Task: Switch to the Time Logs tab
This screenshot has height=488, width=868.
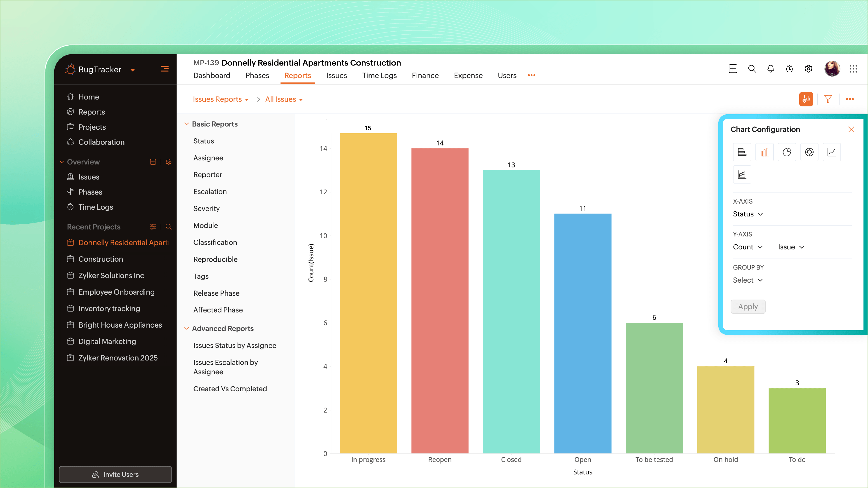Action: [x=380, y=75]
